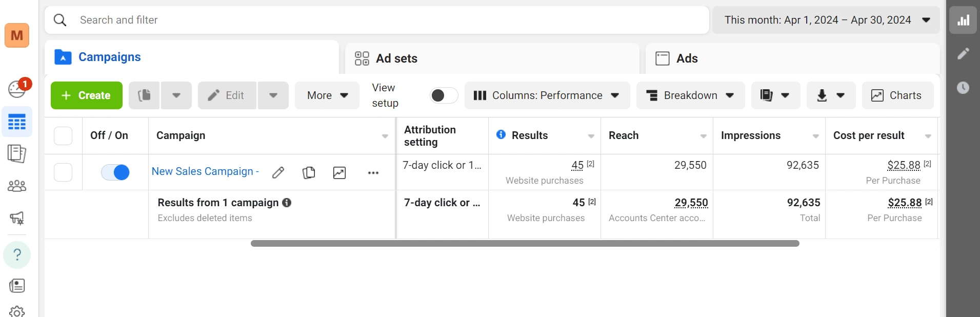Open three-dot options for New Sales Campaign
Screen dimensions: 980x317
click(x=373, y=173)
